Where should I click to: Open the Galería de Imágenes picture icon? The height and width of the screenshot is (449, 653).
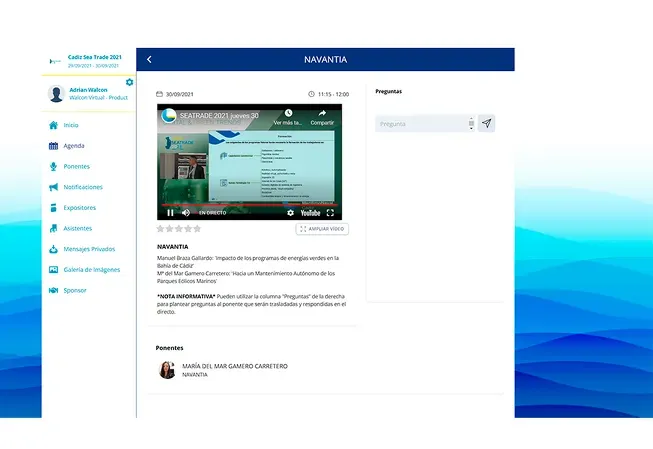click(x=53, y=269)
